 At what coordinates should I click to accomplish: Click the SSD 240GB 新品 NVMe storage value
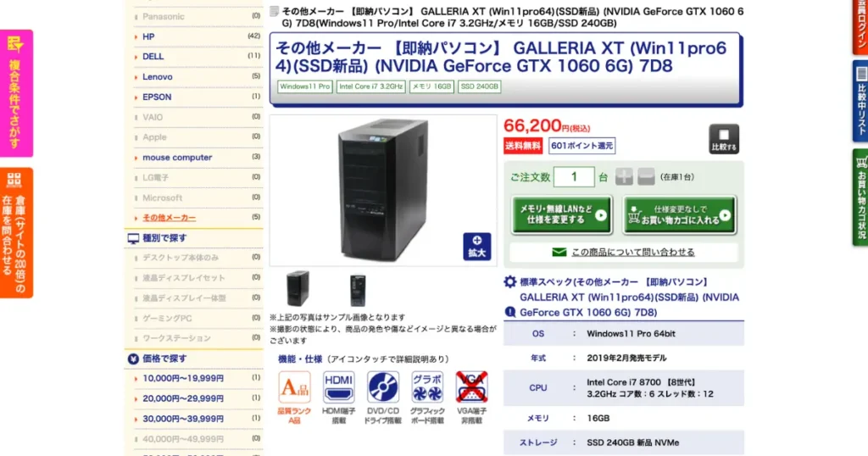(632, 442)
